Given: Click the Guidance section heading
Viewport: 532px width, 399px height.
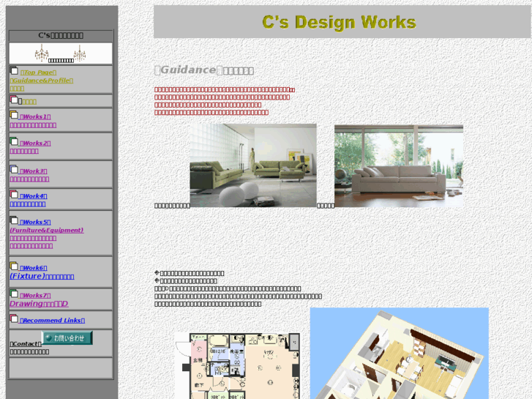Looking at the screenshot, I should (204, 70).
